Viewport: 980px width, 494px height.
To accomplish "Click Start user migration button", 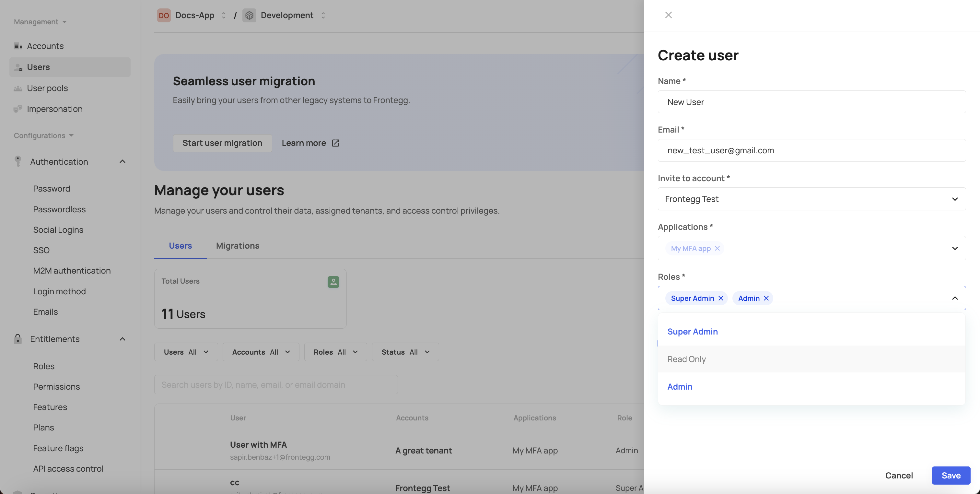I will (x=222, y=143).
